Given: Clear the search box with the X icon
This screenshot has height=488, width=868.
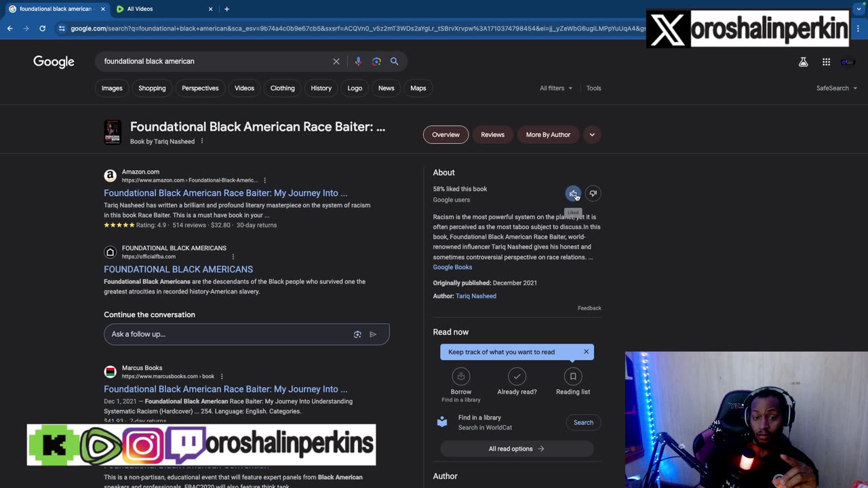Looking at the screenshot, I should 336,61.
